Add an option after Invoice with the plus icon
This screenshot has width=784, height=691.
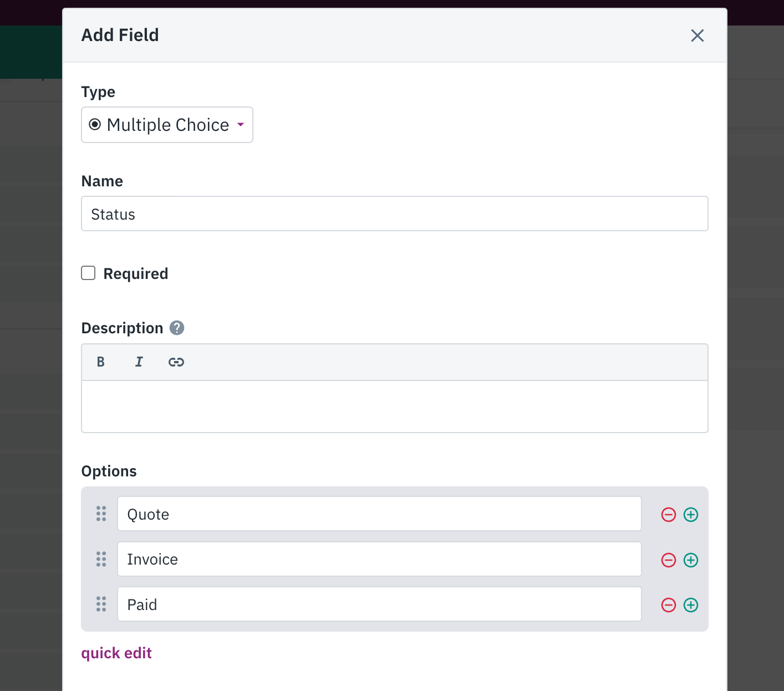691,560
